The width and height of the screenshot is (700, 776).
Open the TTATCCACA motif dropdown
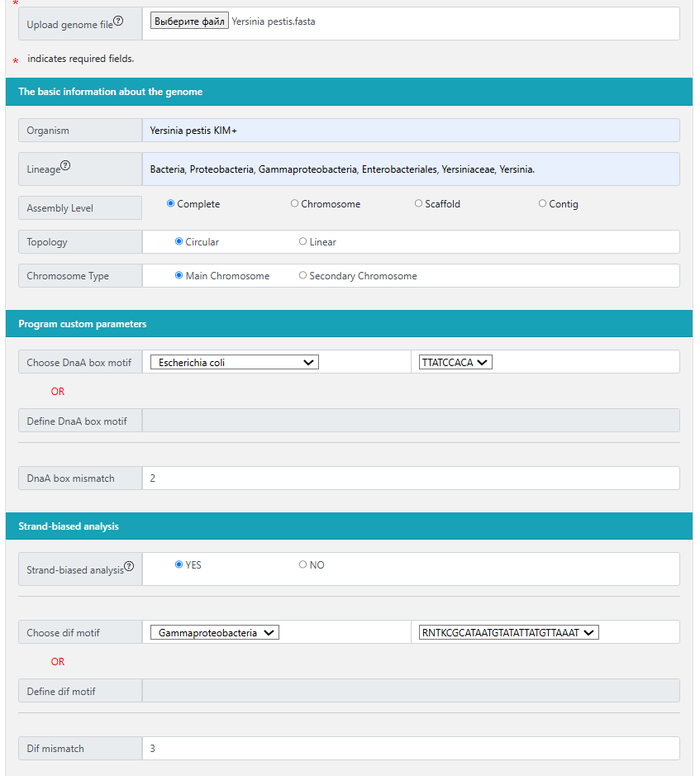[x=455, y=362]
